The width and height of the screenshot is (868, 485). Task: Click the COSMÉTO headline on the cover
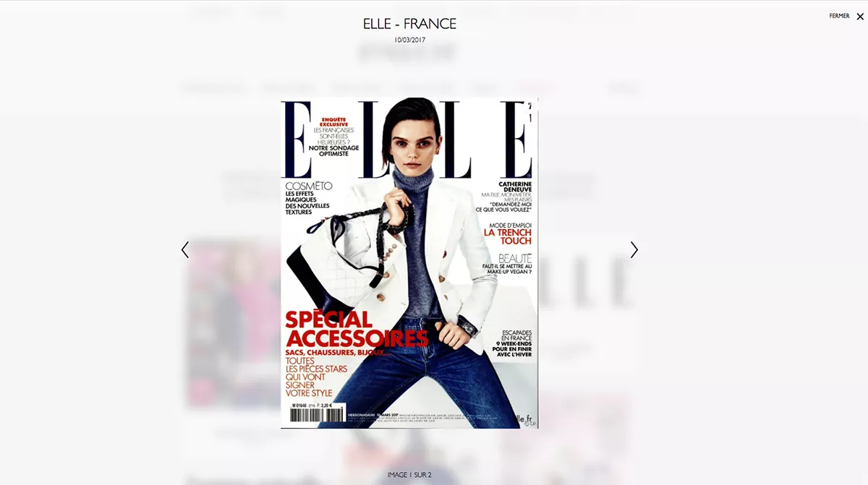click(x=308, y=186)
